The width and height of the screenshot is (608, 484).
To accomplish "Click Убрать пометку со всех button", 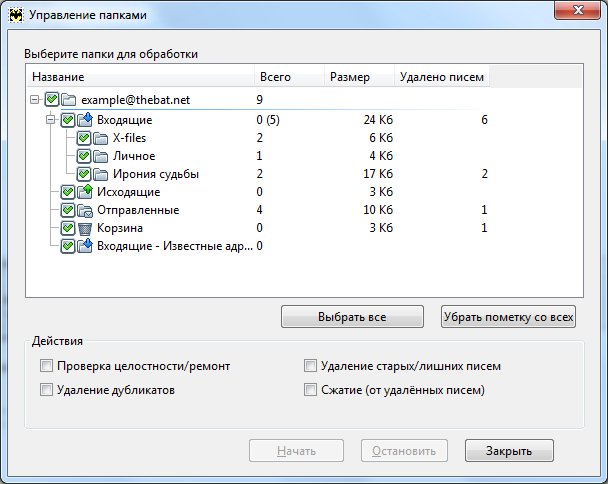I will (508, 317).
